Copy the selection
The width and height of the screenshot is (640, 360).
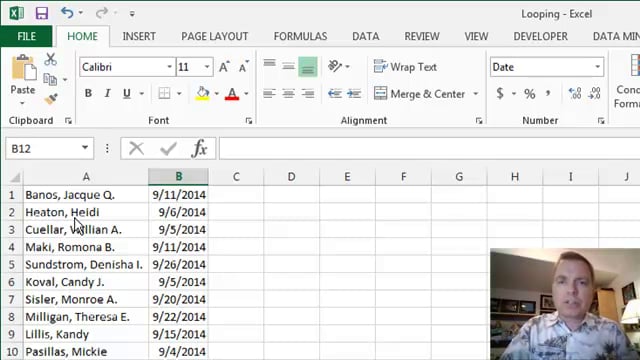[50, 79]
